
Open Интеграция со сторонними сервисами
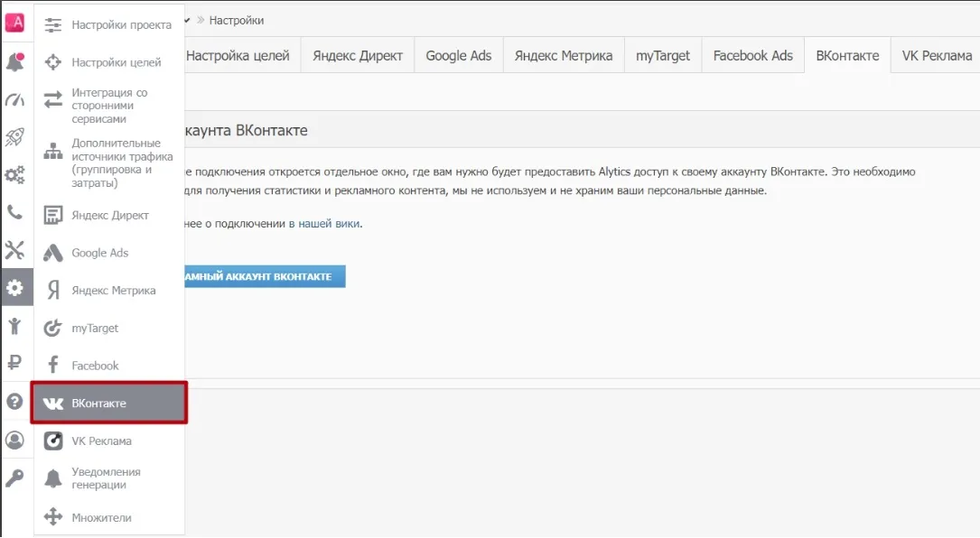pos(109,106)
